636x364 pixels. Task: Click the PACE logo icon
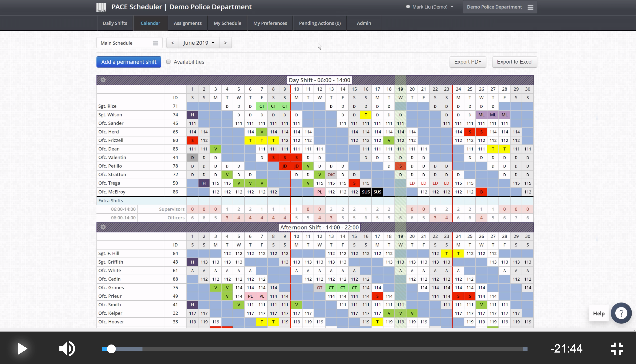point(101,7)
